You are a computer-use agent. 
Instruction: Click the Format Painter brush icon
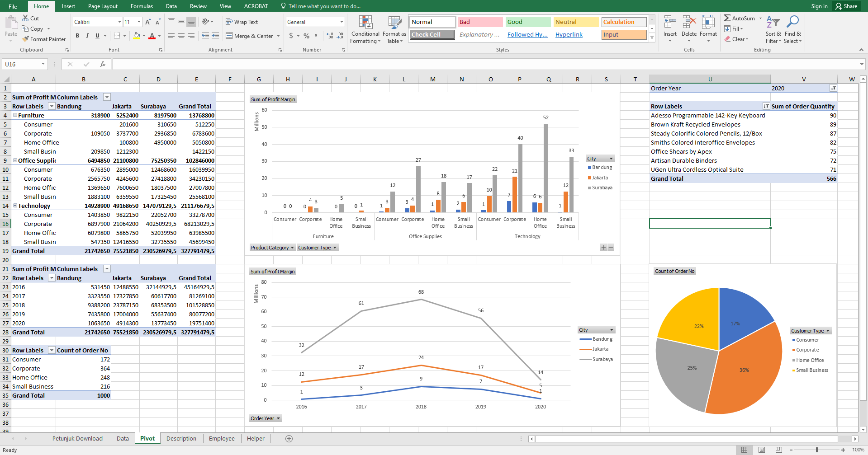[26, 39]
